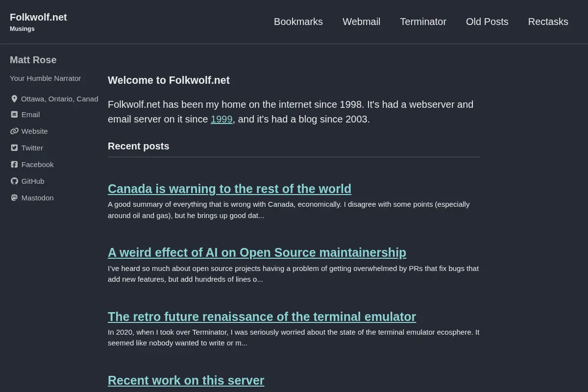Screen dimensions: 588x392
Task: Click the Mastodon text link in sidebar
Action: [x=38, y=198]
